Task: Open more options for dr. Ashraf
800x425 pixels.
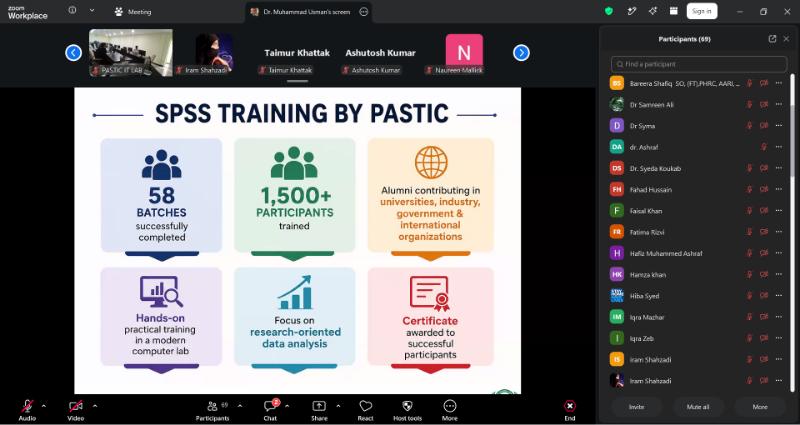Action: 779,147
